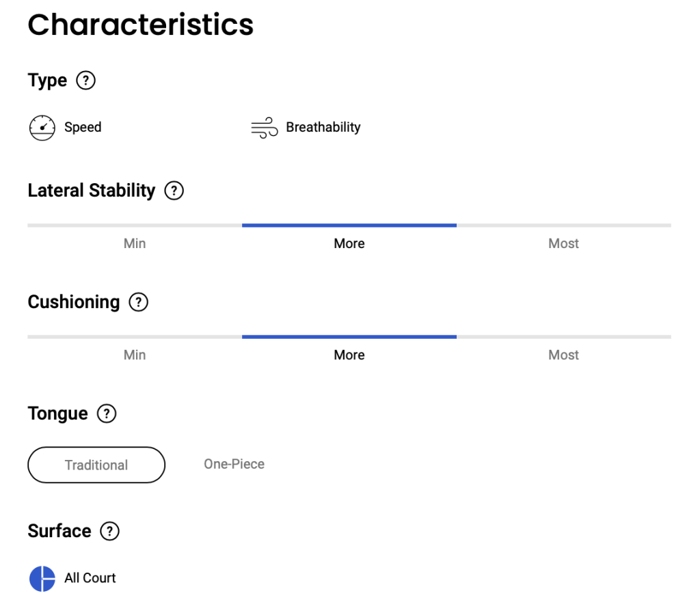The image size is (700, 615).
Task: Click the question mark beside Cushioning
Action: [139, 302]
